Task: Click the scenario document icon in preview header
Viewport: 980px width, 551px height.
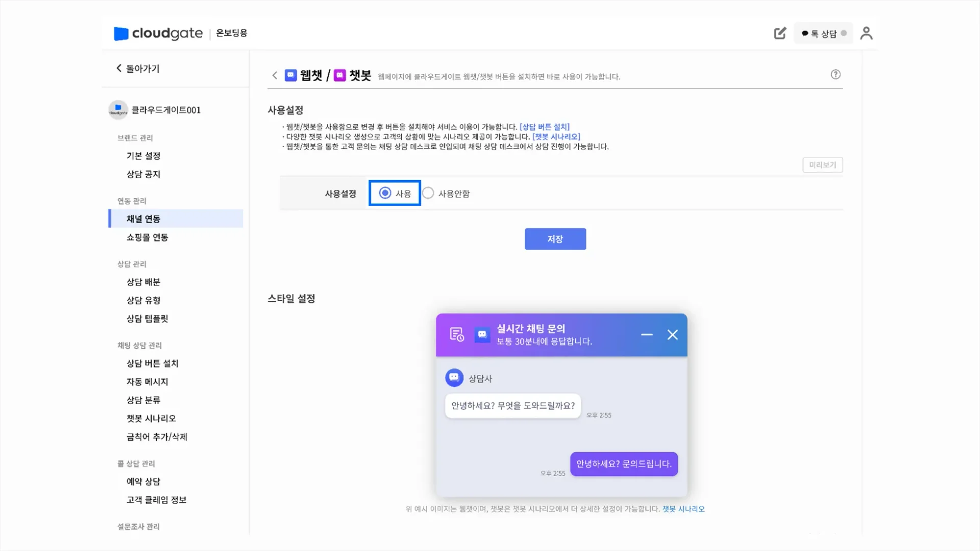Action: (x=457, y=335)
